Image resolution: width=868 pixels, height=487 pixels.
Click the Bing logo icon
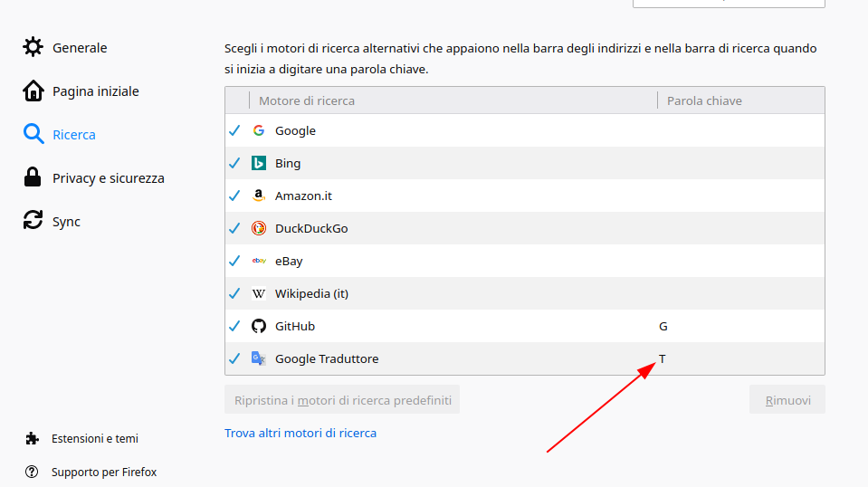pyautogui.click(x=259, y=163)
